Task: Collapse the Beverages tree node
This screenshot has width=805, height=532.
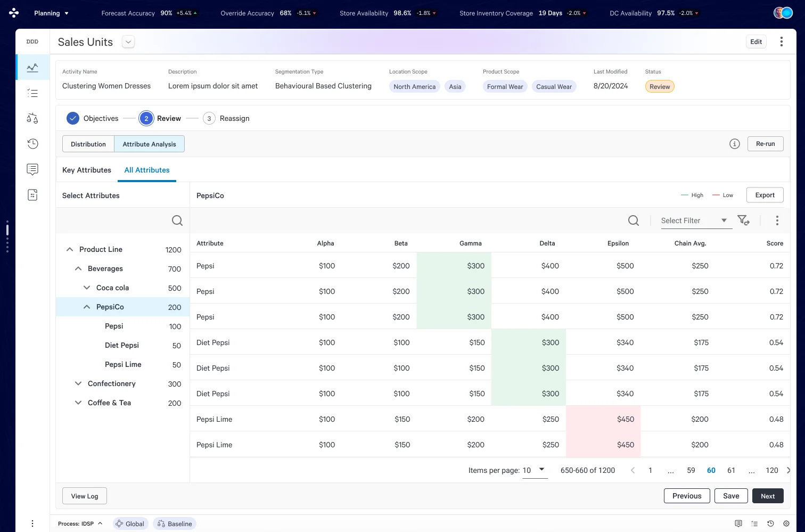Action: (78, 268)
